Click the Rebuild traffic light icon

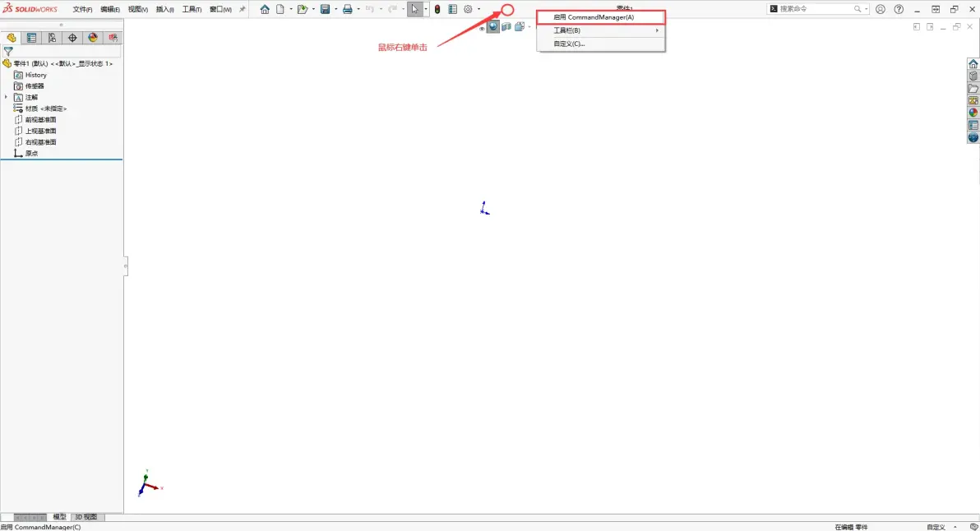coord(437,9)
